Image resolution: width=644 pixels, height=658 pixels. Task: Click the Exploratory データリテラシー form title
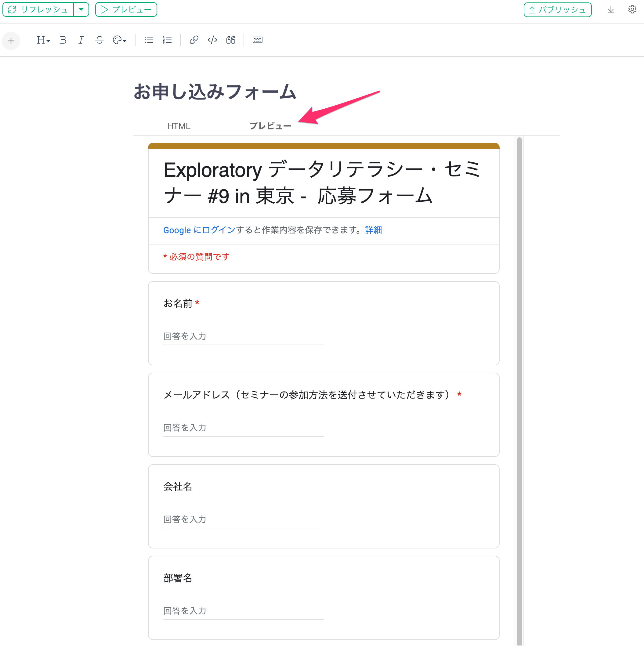[x=322, y=183]
